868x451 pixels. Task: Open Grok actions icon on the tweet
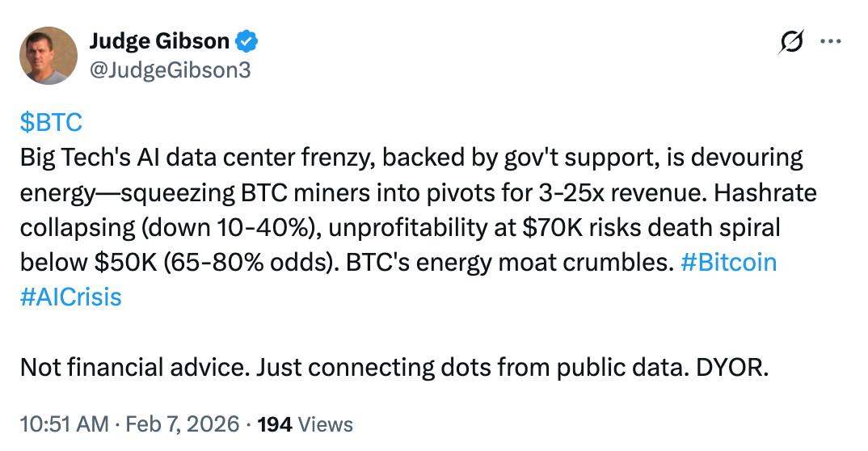(793, 41)
